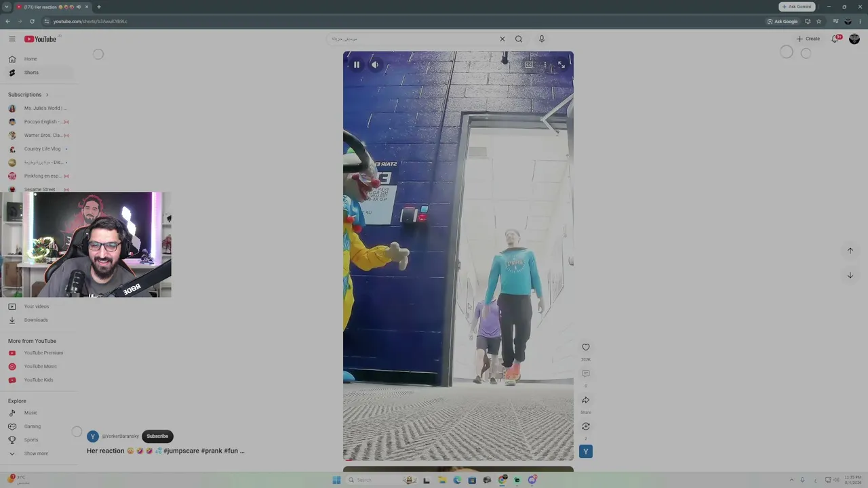The height and width of the screenshot is (488, 868).
Task: Reload the current page
Action: 32,21
